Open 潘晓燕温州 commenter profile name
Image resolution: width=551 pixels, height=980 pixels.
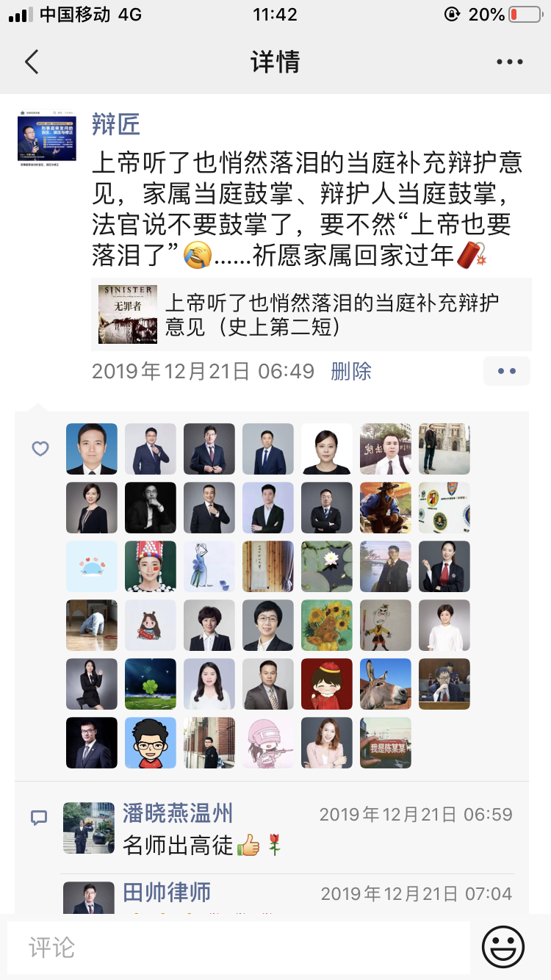(178, 813)
